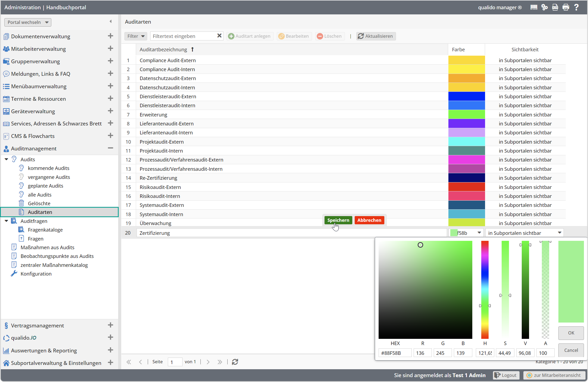Click the page number input field

(175, 362)
